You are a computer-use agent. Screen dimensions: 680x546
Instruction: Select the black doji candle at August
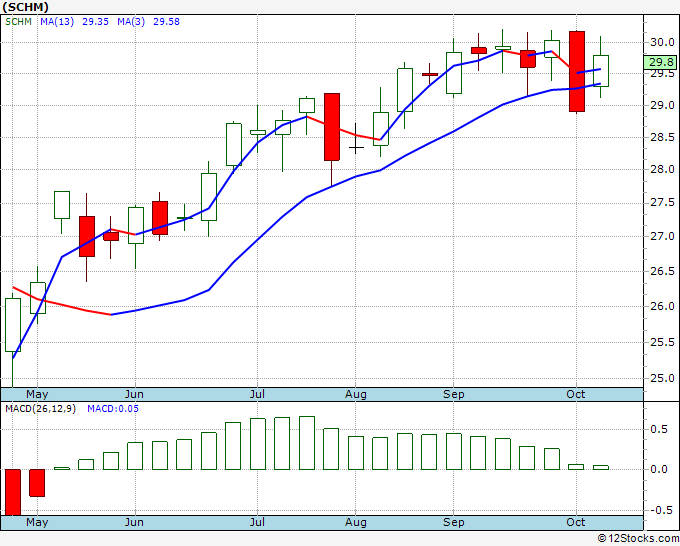[356, 139]
